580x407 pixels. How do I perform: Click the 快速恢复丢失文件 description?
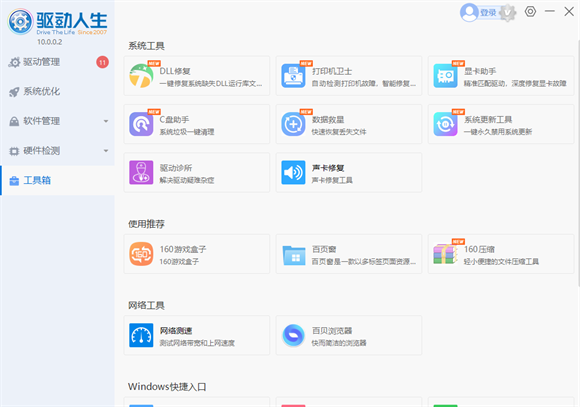(339, 132)
